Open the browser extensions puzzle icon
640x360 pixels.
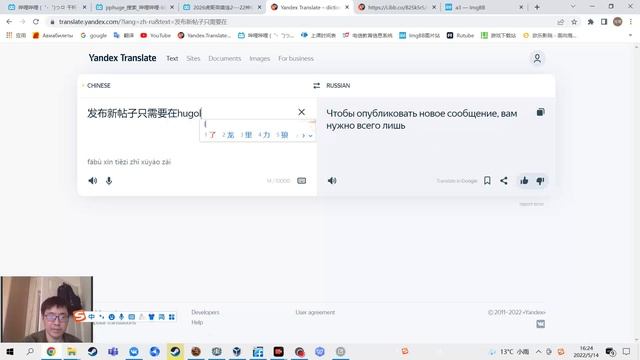(590, 22)
